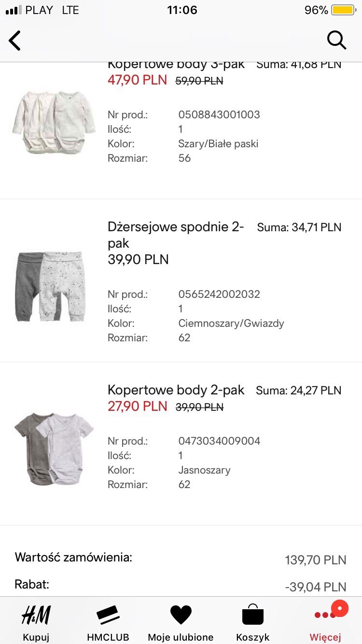This screenshot has height=644, width=362.
Task: Open HMCLUB card icon
Action: tap(108, 615)
